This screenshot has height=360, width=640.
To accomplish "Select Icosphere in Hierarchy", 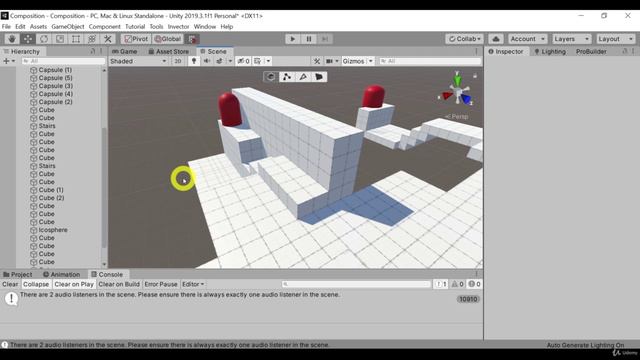I will [53, 230].
